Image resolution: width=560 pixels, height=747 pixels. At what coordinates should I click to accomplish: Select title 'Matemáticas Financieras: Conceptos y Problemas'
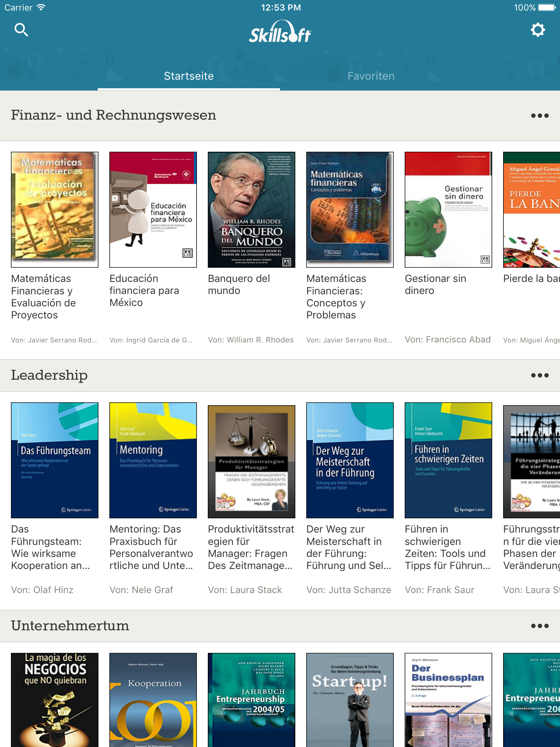tap(336, 297)
